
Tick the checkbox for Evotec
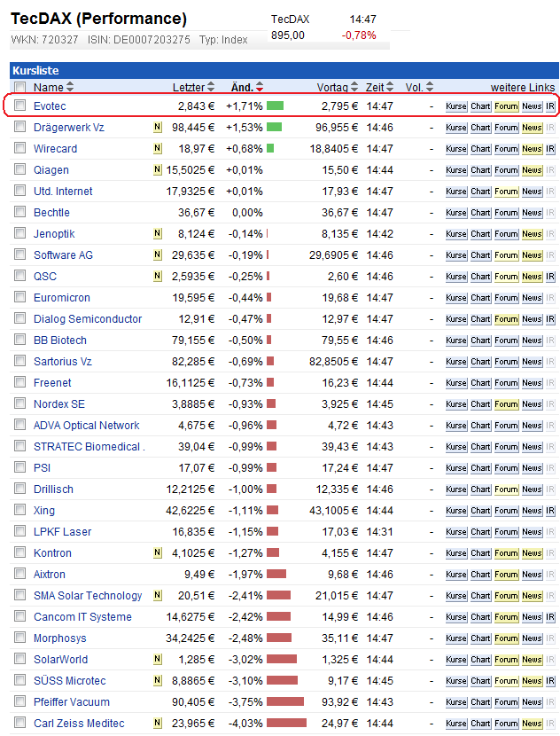click(x=20, y=106)
